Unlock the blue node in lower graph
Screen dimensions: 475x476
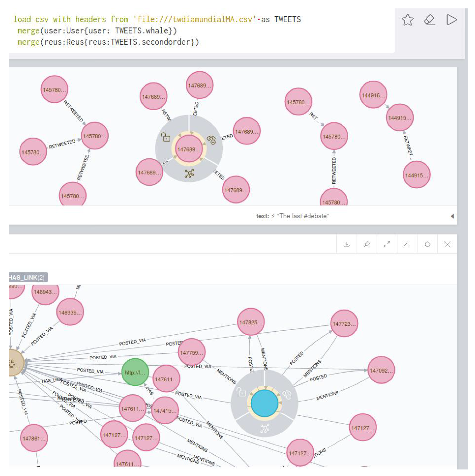pos(241,392)
